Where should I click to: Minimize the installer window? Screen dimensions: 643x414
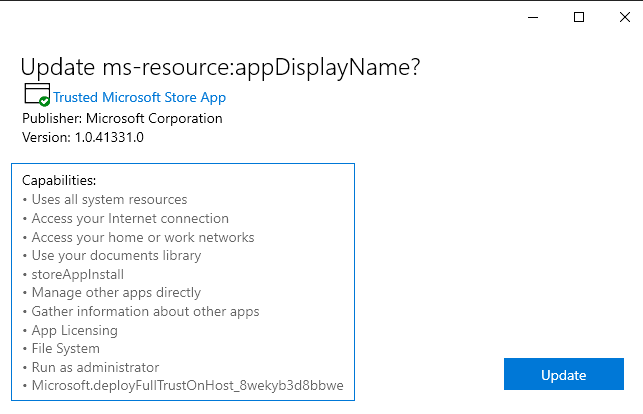click(533, 17)
